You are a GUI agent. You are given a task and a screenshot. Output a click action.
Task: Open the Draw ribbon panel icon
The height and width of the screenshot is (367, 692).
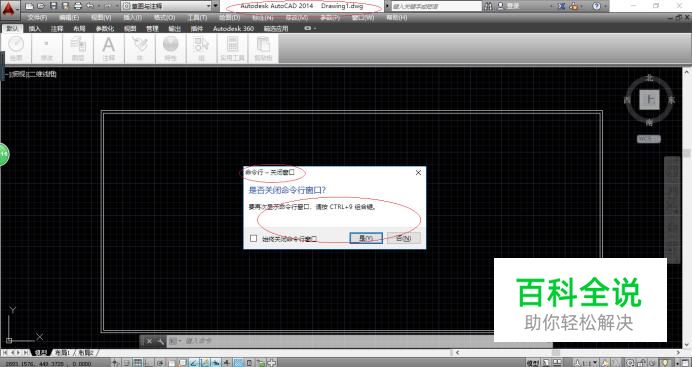pyautogui.click(x=16, y=49)
